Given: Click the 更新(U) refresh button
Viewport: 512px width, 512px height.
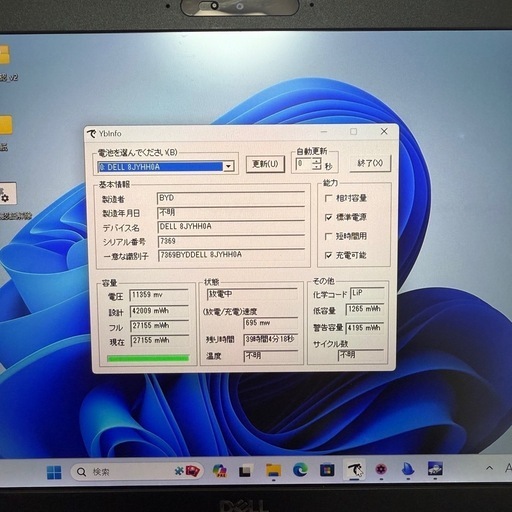Looking at the screenshot, I should pyautogui.click(x=265, y=164).
